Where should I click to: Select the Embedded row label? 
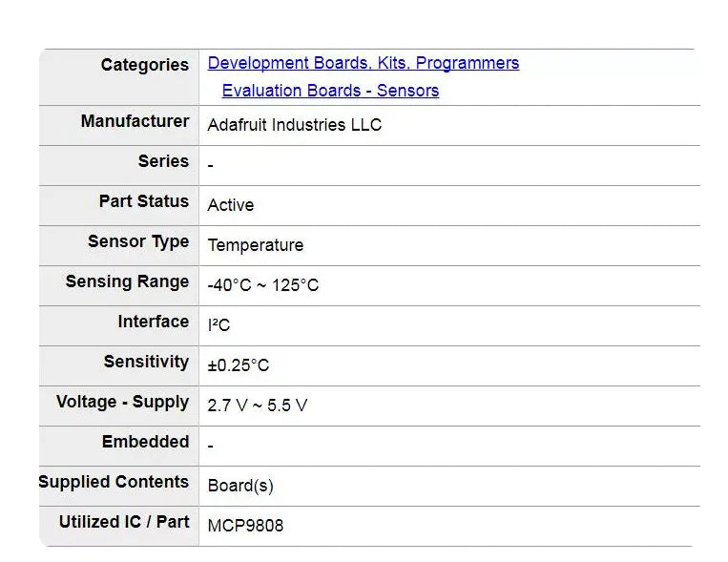click(145, 442)
